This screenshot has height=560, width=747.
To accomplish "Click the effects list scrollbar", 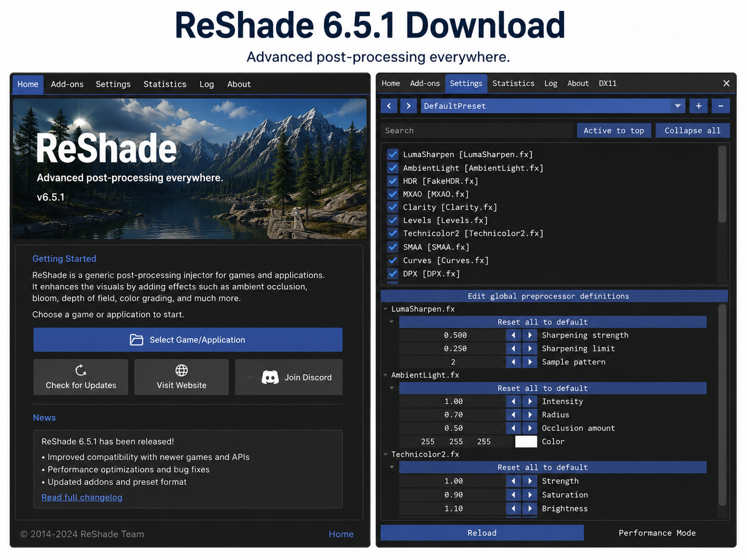I will tap(722, 185).
